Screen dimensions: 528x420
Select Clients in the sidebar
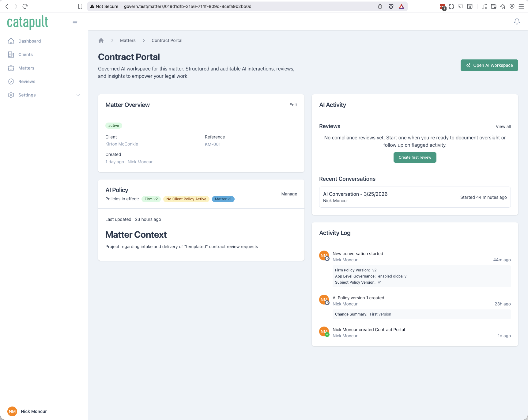(26, 54)
